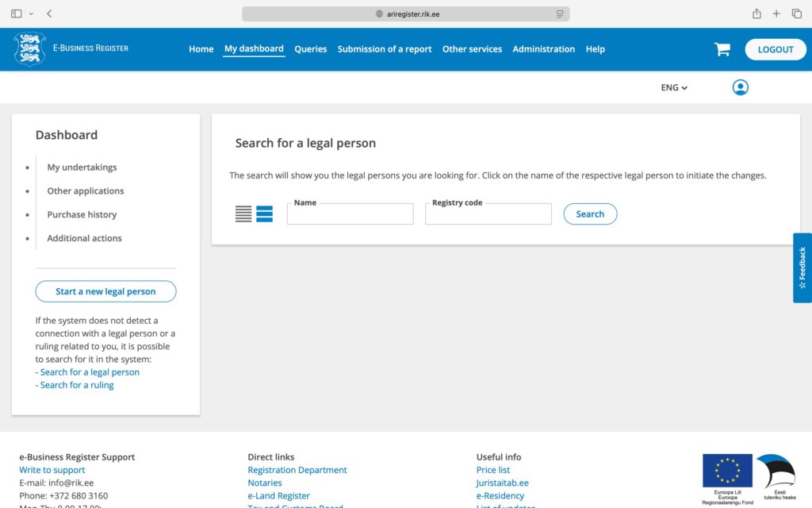812x508 pixels.
Task: Toggle the Safari sidebar icon
Action: [17, 13]
